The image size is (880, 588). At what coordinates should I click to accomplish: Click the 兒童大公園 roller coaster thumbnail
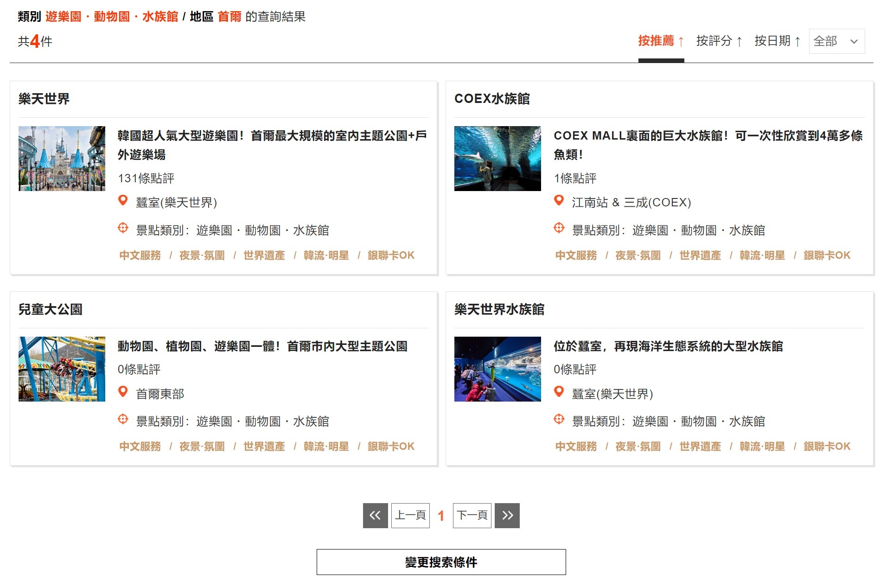point(62,369)
